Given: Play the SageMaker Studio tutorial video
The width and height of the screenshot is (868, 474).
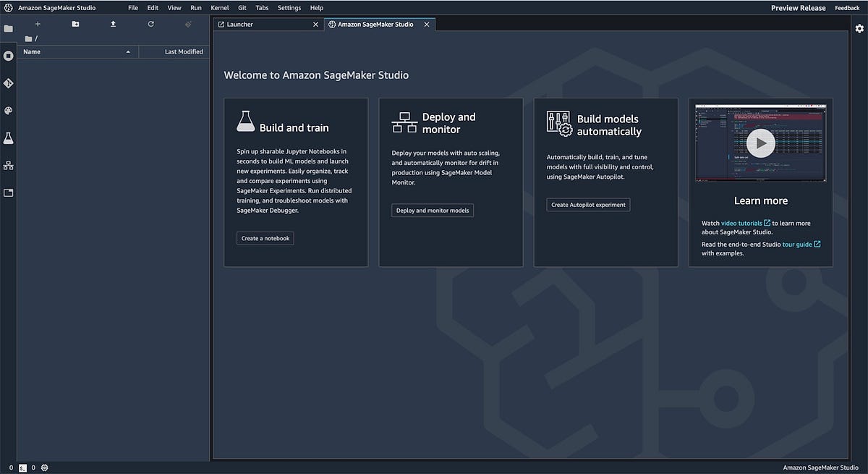Looking at the screenshot, I should coord(760,143).
